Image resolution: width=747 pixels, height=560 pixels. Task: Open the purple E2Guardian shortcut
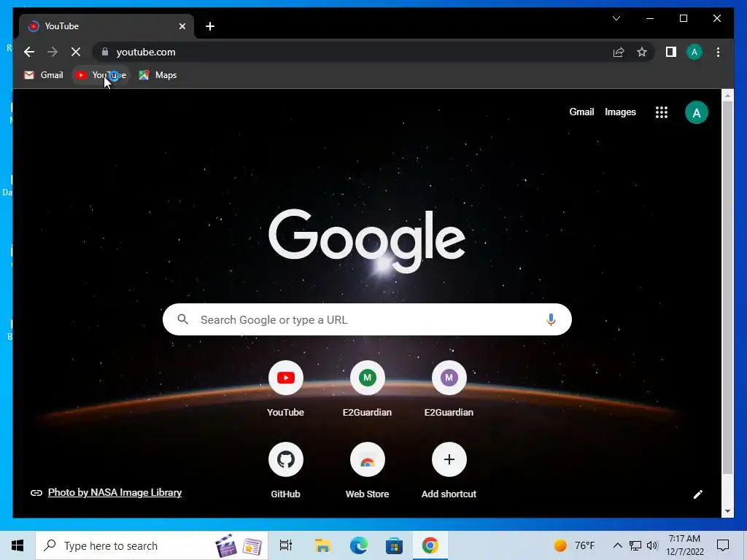point(449,389)
